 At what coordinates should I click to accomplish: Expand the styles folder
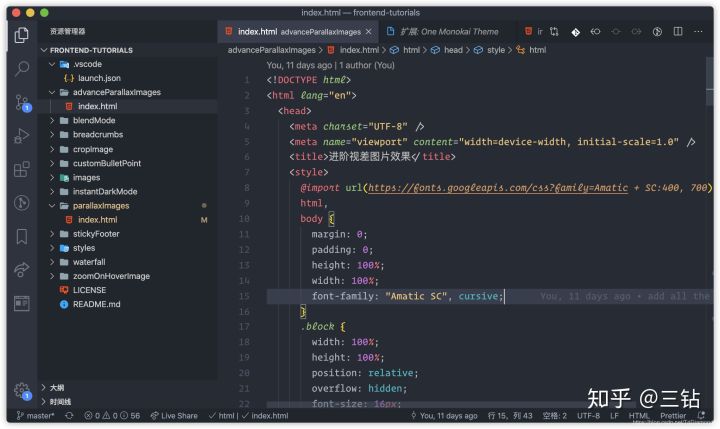pyautogui.click(x=52, y=248)
